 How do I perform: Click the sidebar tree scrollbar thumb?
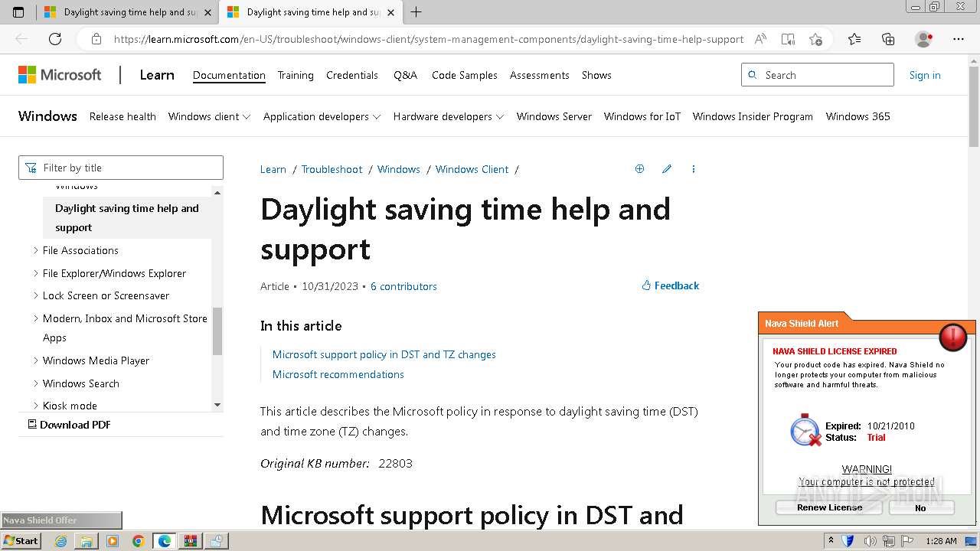[217, 331]
